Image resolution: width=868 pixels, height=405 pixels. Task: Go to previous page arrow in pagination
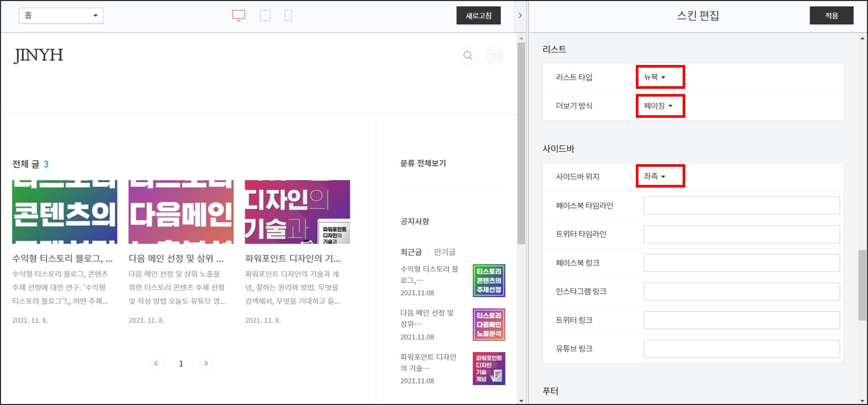[156, 363]
